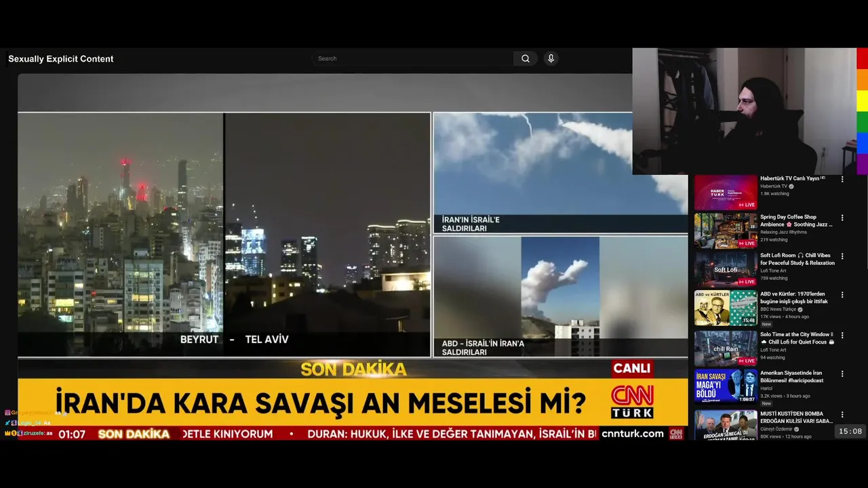Open title 'Habertürk TV Canlı Yayın'
The width and height of the screenshot is (868, 488).
click(x=793, y=178)
